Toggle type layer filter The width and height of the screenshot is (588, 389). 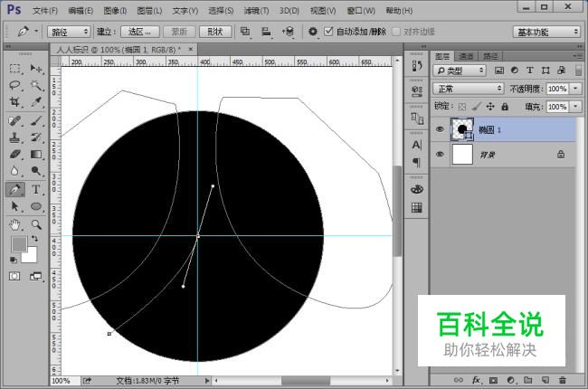click(530, 71)
